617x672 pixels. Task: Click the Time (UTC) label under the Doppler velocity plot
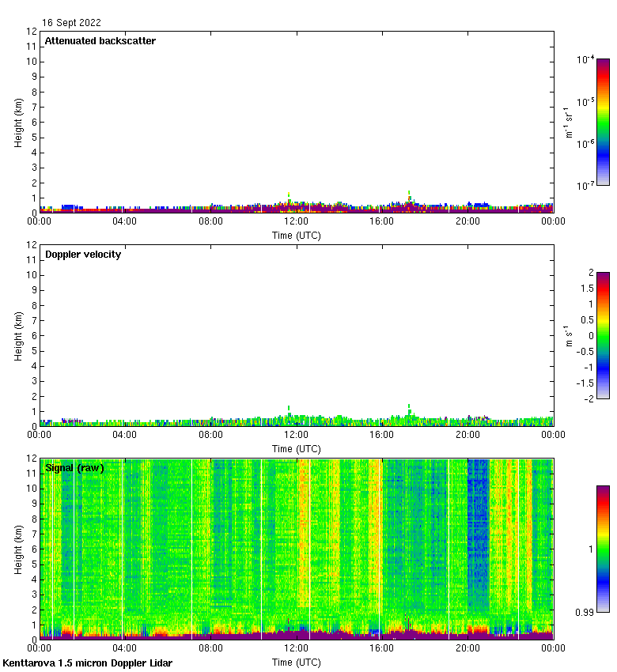pos(296,449)
